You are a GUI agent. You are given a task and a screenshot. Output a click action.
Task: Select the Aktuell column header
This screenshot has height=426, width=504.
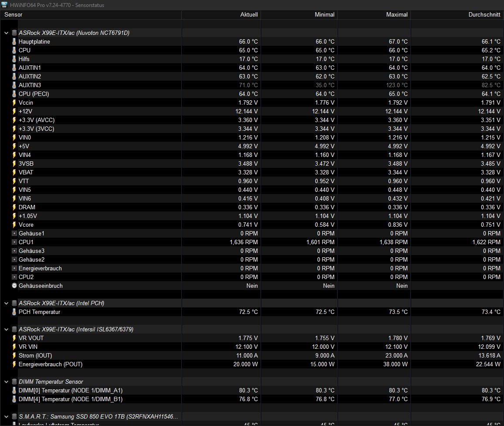click(x=249, y=14)
